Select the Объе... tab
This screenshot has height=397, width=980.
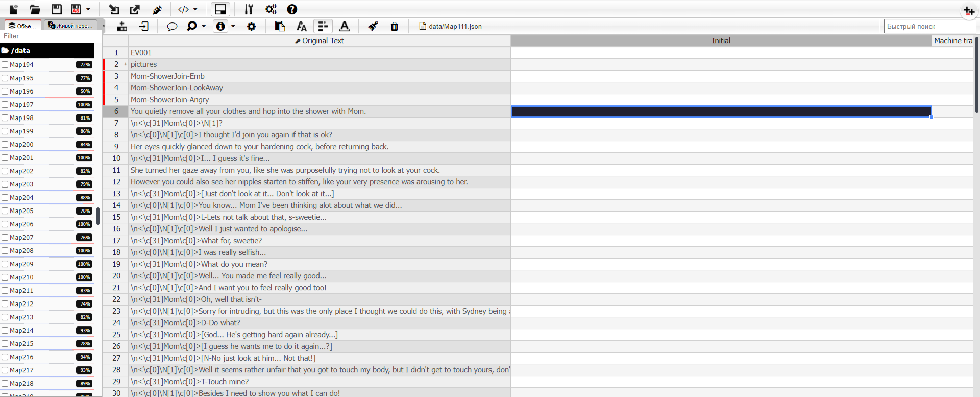tap(23, 26)
